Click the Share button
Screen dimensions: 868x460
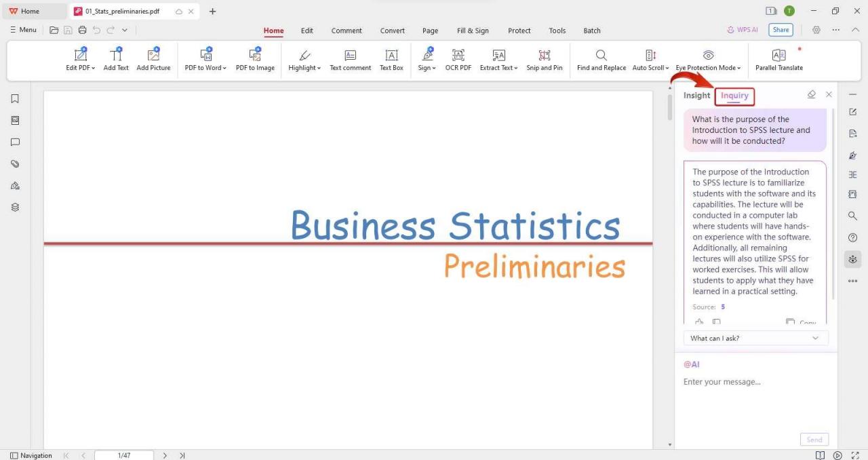point(781,30)
